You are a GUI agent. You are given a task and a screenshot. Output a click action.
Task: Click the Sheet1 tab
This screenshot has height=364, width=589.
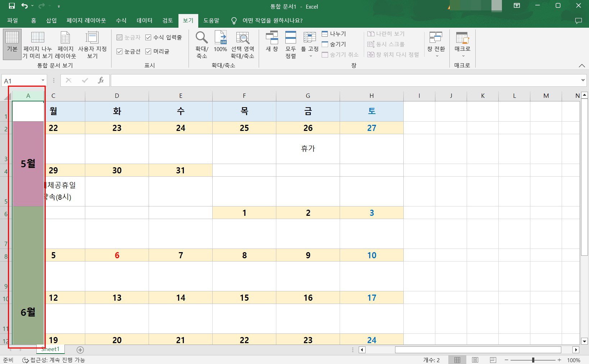tap(50, 349)
